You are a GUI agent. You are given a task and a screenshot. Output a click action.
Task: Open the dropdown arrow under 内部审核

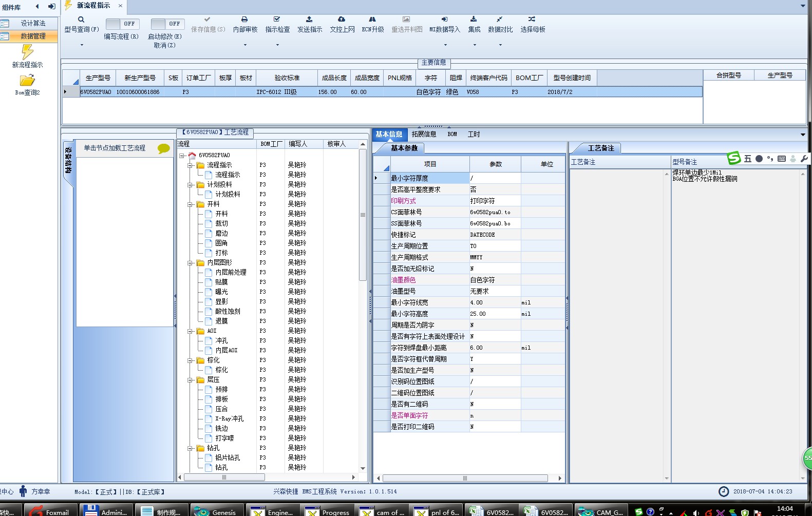[245, 45]
